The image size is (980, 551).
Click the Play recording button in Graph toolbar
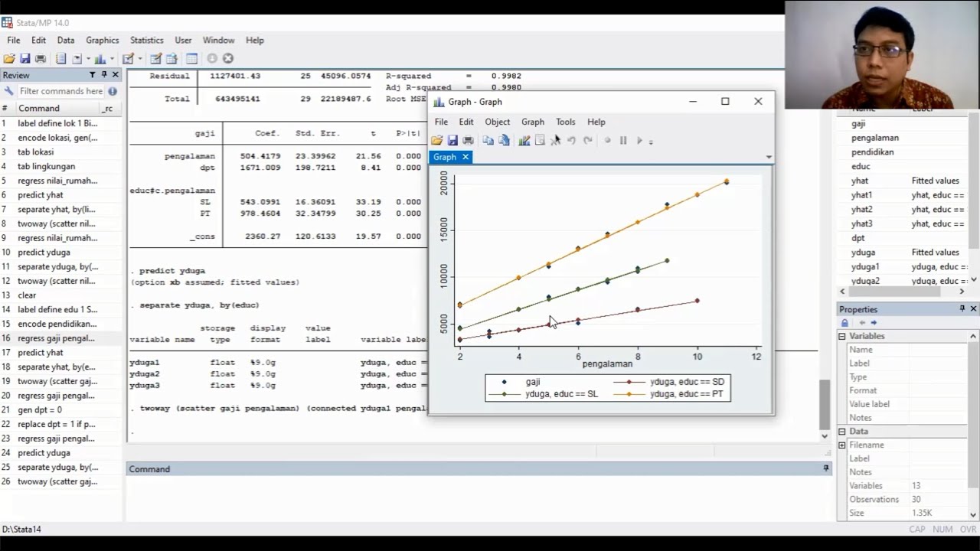tap(639, 141)
